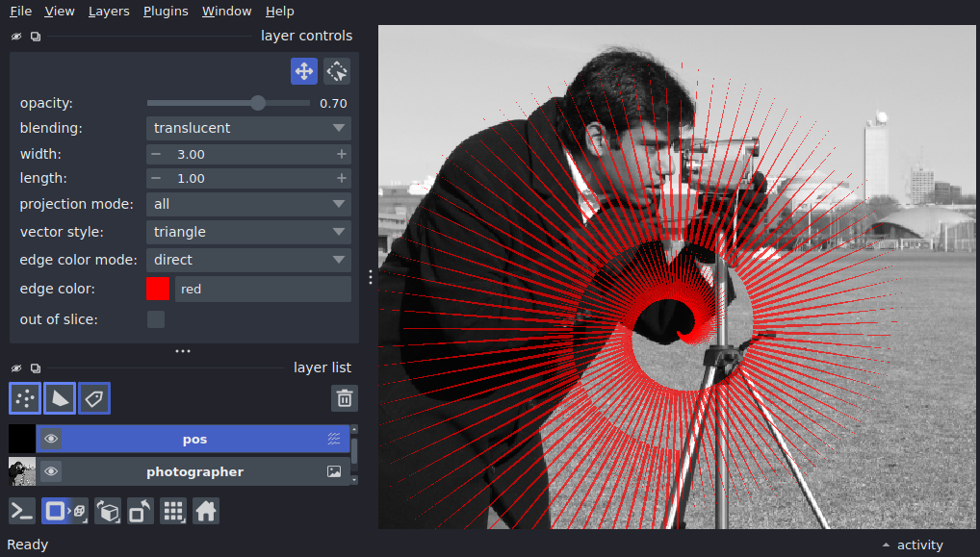Click the length value field
Image resolution: width=980 pixels, height=557 pixels.
point(248,179)
